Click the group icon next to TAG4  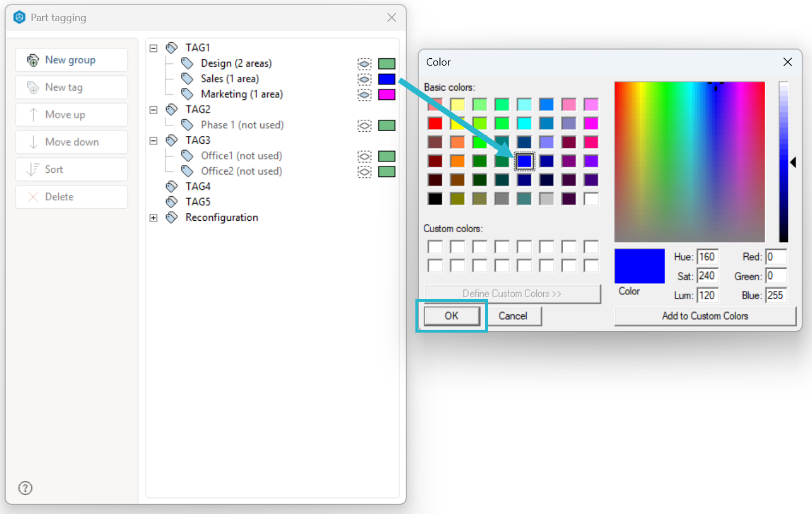pos(172,187)
